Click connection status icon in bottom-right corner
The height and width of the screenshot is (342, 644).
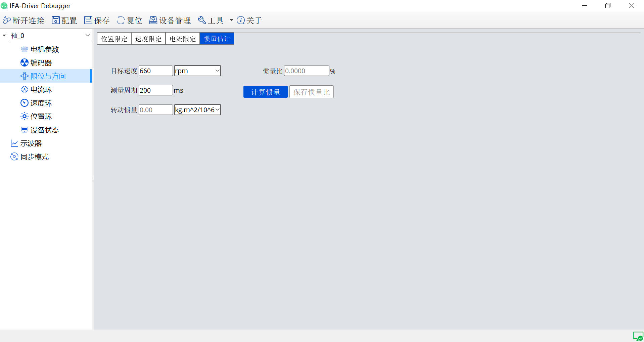638,336
